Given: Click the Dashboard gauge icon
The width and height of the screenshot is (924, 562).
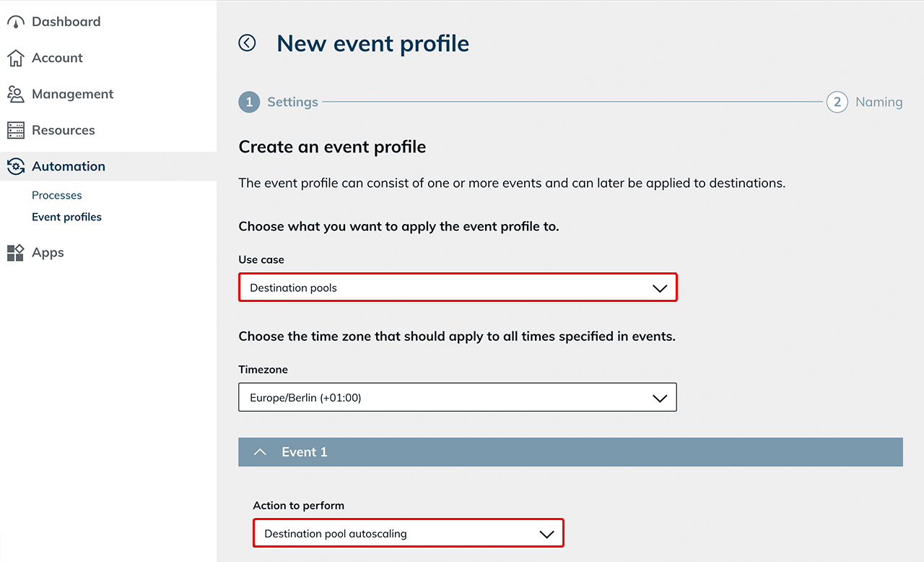Looking at the screenshot, I should (x=16, y=22).
